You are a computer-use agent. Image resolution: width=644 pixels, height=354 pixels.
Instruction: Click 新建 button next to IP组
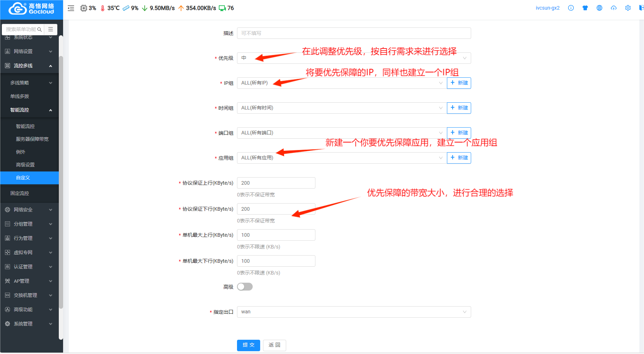point(459,83)
